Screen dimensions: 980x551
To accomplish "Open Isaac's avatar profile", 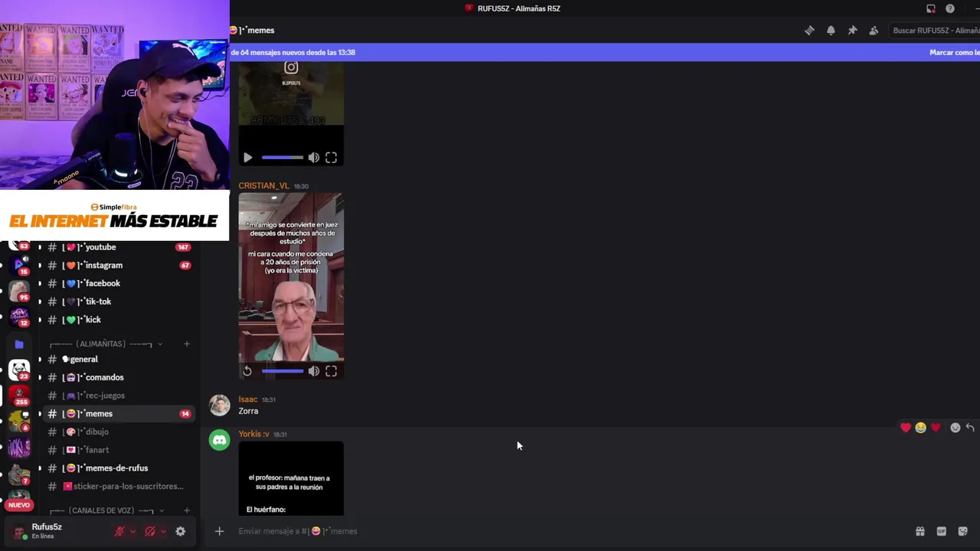I will pyautogui.click(x=220, y=405).
